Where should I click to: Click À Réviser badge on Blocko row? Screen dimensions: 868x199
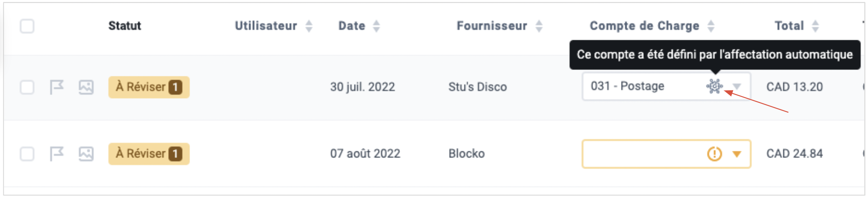[149, 154]
